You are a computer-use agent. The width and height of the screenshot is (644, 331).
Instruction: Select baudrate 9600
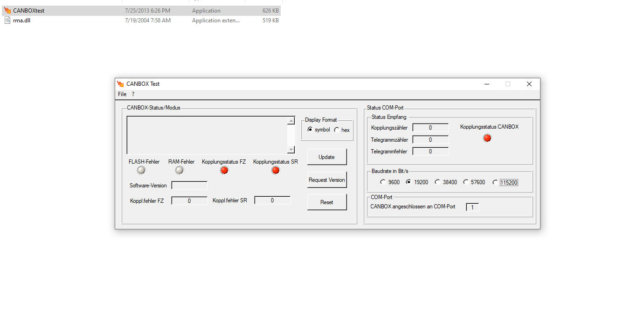coord(382,182)
